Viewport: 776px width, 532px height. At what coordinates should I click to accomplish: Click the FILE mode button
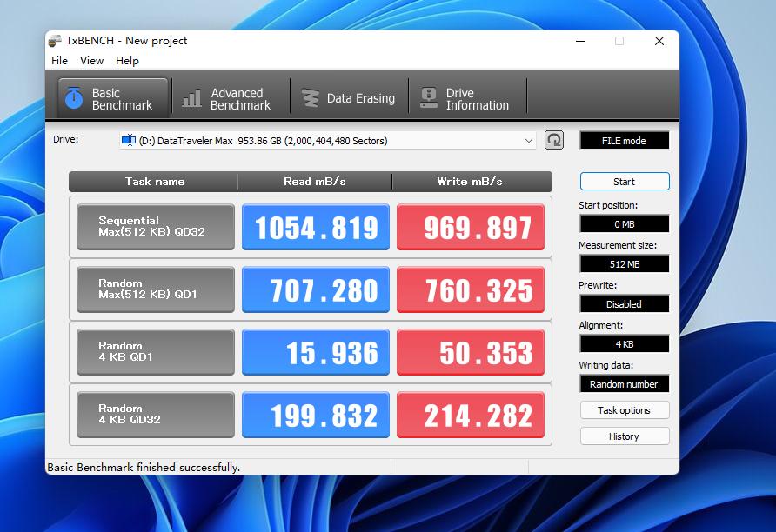coord(624,141)
